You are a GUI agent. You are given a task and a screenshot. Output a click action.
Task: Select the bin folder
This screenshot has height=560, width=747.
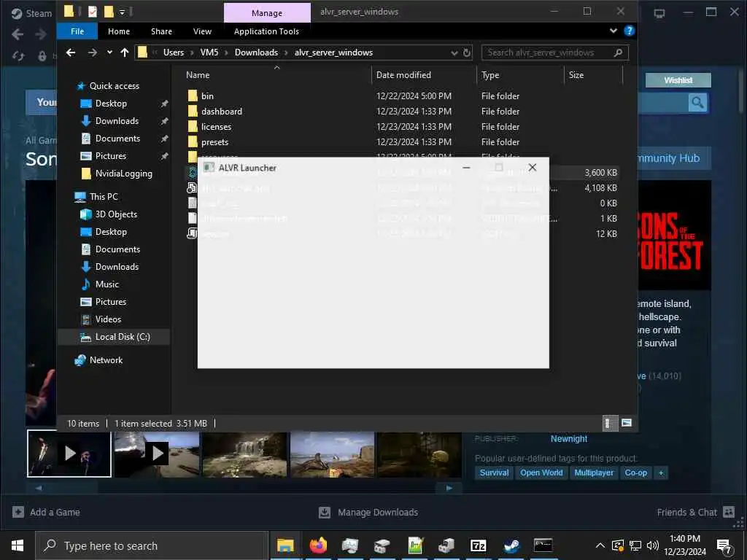coord(207,96)
